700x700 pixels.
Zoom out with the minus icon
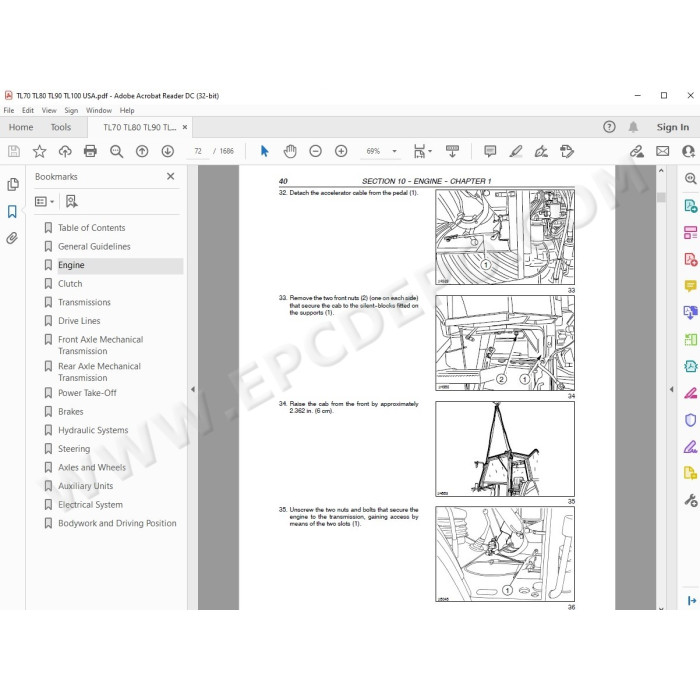tap(315, 151)
